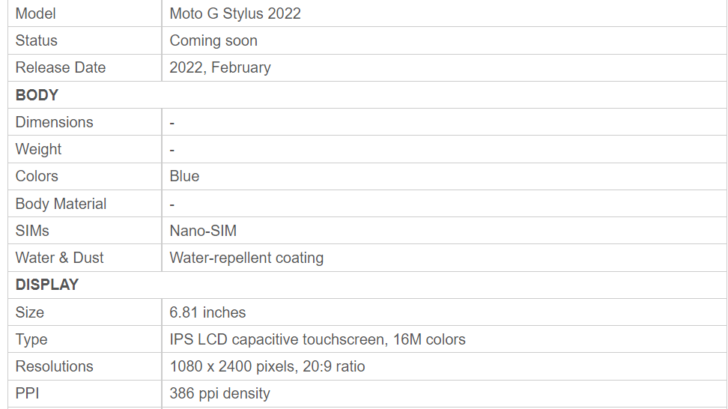This screenshot has height=409, width=728.
Task: Click the Dimensions row label
Action: point(54,122)
